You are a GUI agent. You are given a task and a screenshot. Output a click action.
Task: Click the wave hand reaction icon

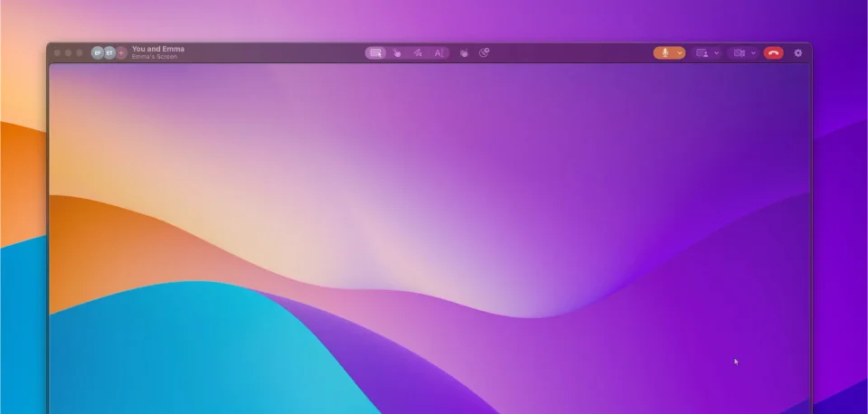[x=464, y=53]
